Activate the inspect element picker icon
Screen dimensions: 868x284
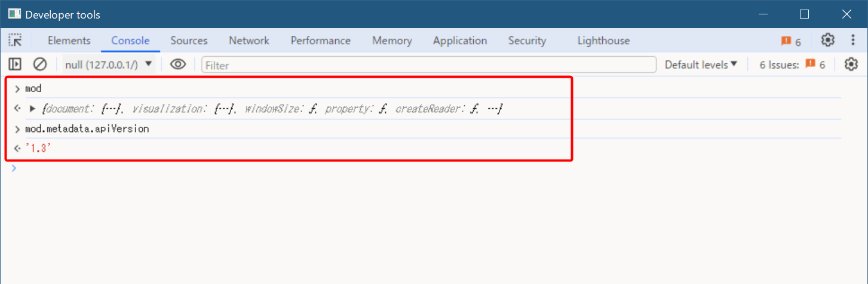[x=15, y=41]
